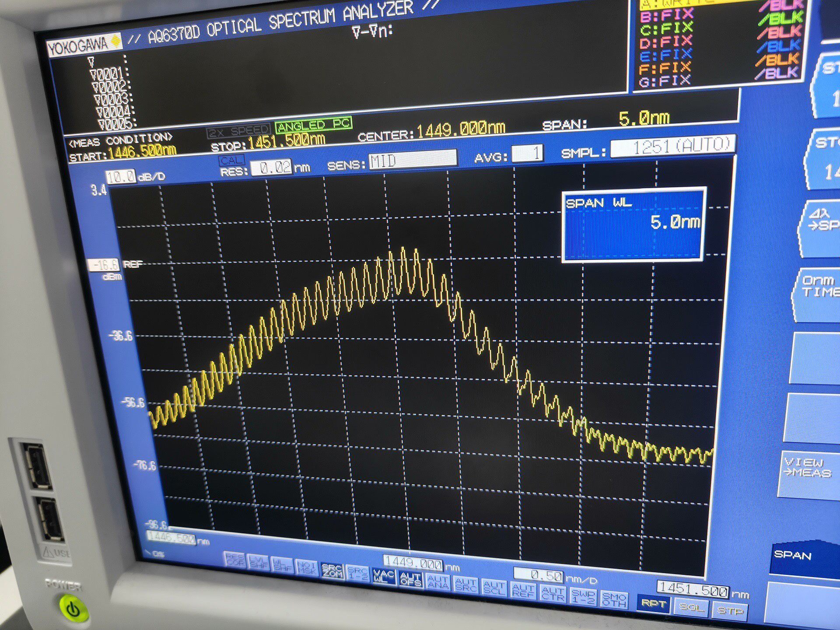This screenshot has width=840, height=630.
Task: Open the RES 0.02 nm resolution field
Action: [x=271, y=168]
